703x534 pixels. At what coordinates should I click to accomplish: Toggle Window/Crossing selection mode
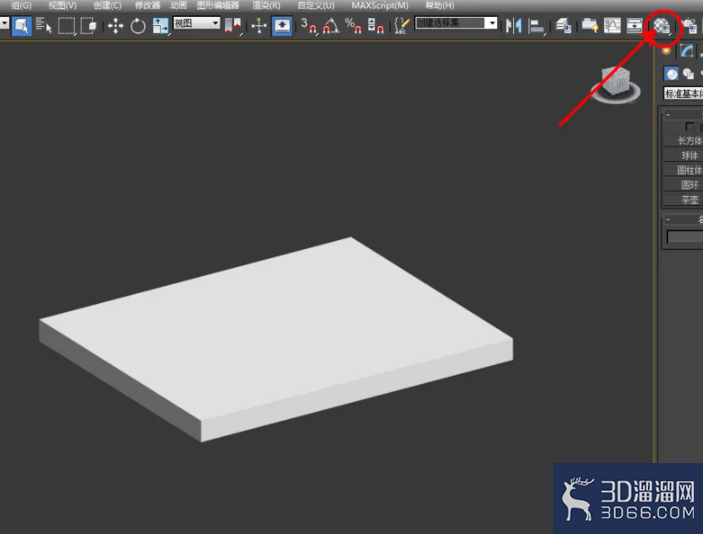[89, 26]
